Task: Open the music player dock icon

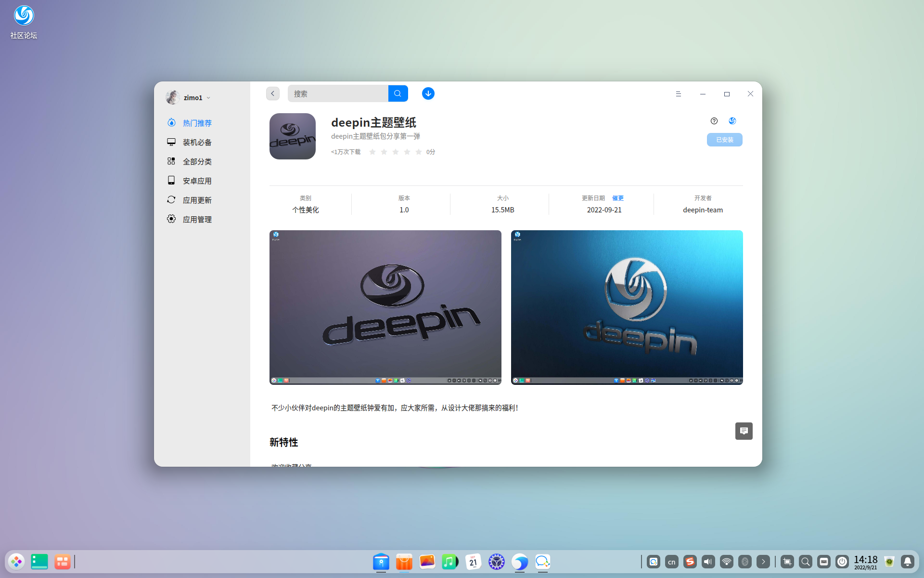Action: pyautogui.click(x=450, y=562)
